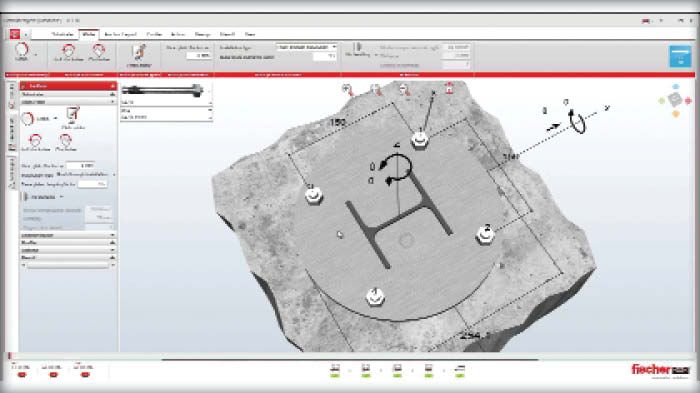Click the view cube navigation widget

click(675, 100)
